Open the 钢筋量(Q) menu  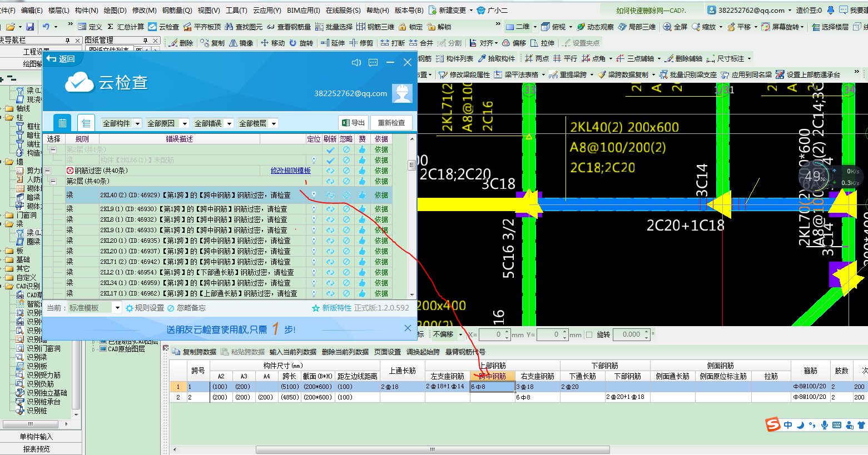(x=177, y=10)
